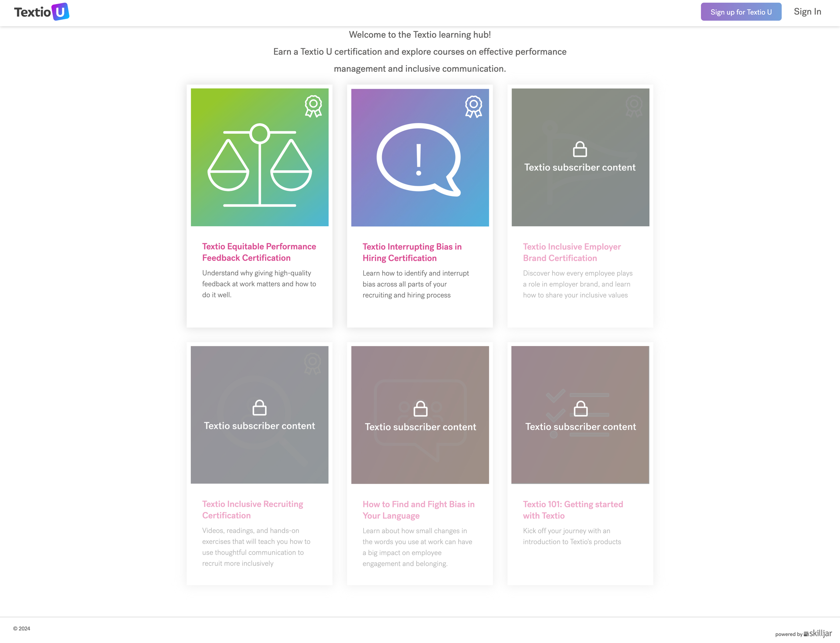Click the © 2024 footer text
This screenshot has height=643, width=840.
coord(22,629)
